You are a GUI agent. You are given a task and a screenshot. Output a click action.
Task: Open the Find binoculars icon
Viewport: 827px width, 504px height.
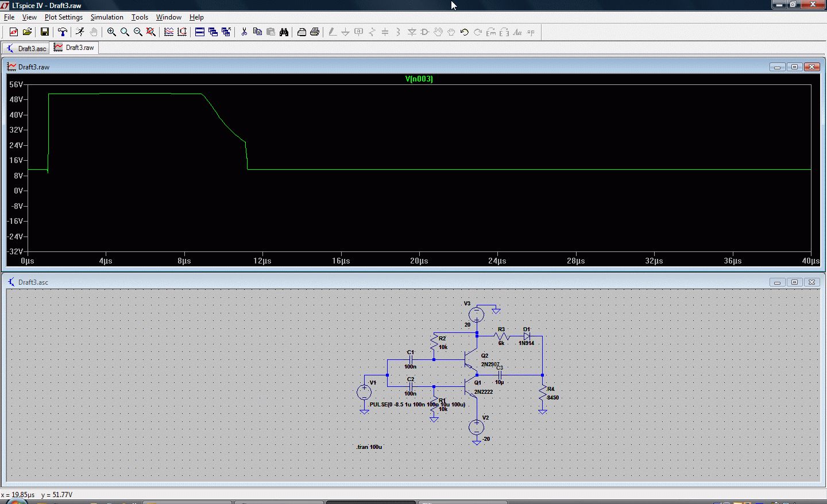(x=284, y=32)
